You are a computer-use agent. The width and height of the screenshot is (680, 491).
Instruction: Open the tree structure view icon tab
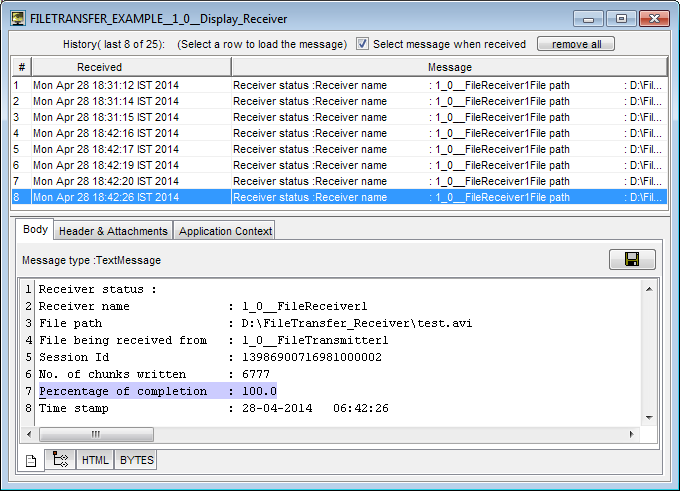(60, 460)
